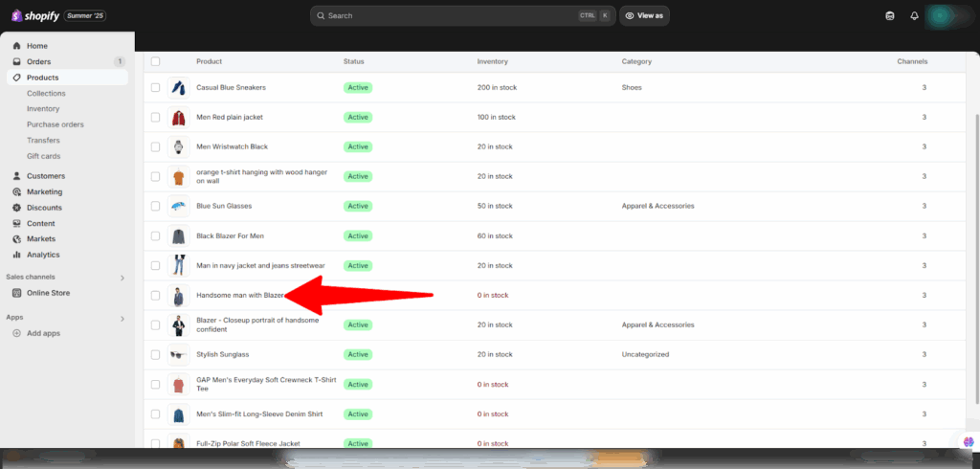This screenshot has width=980, height=469.
Task: Click the Search input field
Action: 450,15
